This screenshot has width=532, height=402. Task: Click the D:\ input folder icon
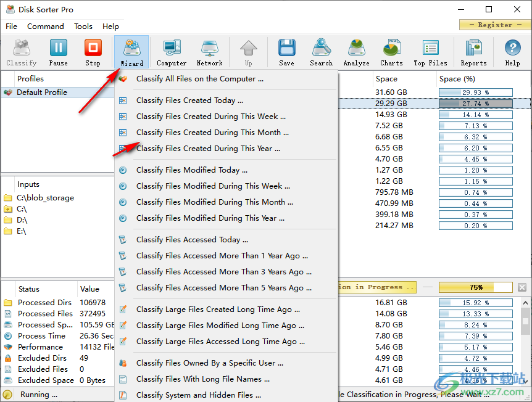pyautogui.click(x=8, y=220)
